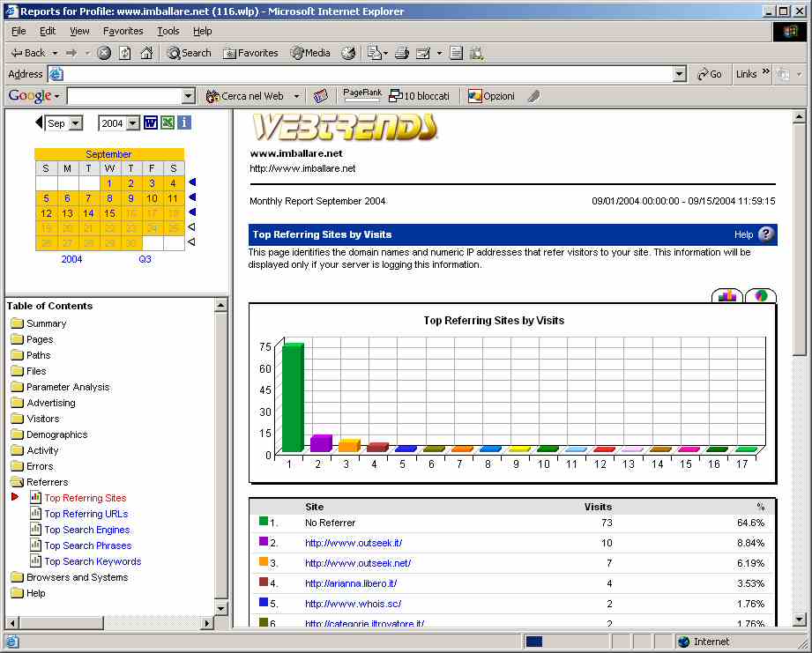Click the Q3 quarter link
Image resolution: width=812 pixels, height=653 pixels.
[x=145, y=259]
